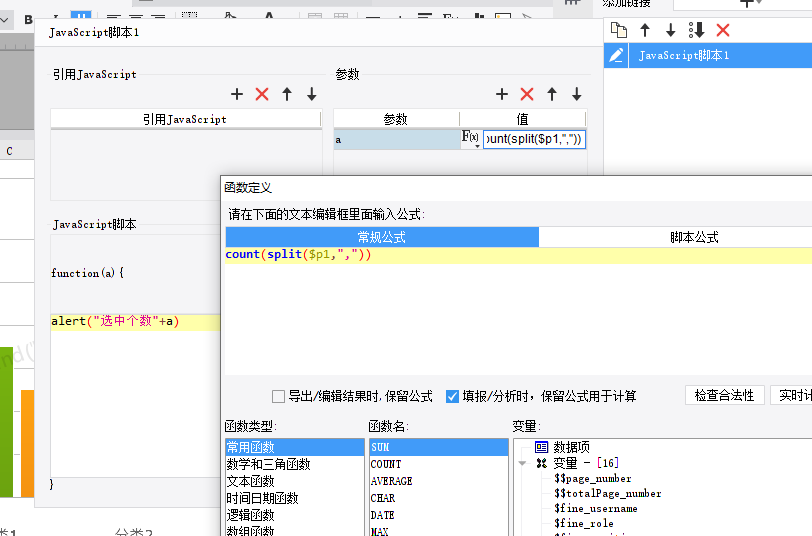The height and width of the screenshot is (536, 812).
Task: Click copy icon in right link panel
Action: click(619, 30)
